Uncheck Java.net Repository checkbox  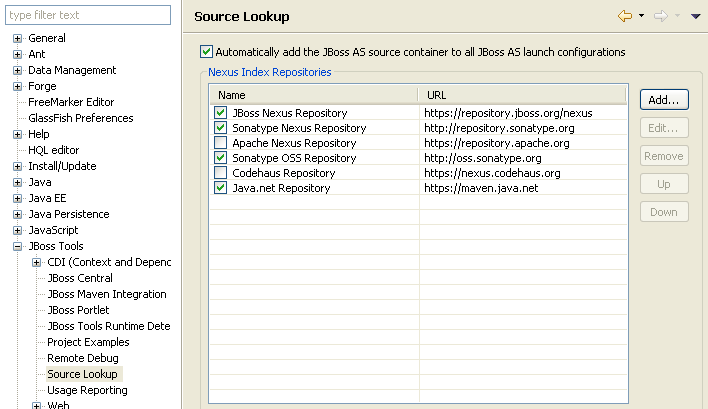point(220,188)
